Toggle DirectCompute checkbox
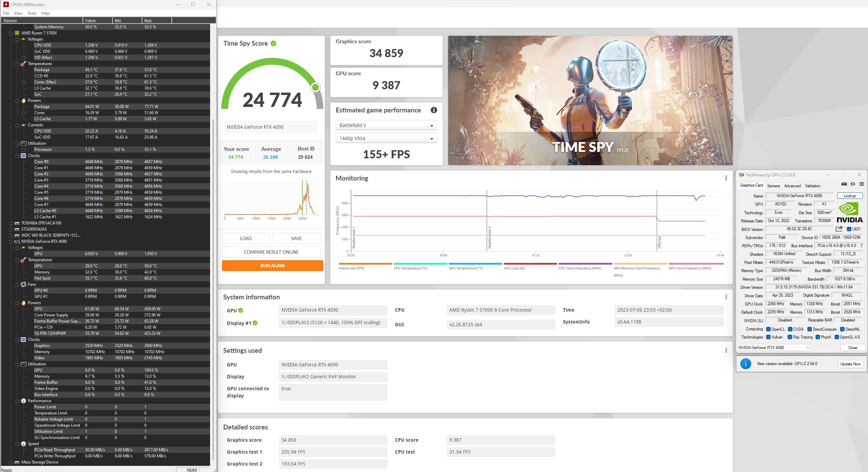 coord(809,329)
